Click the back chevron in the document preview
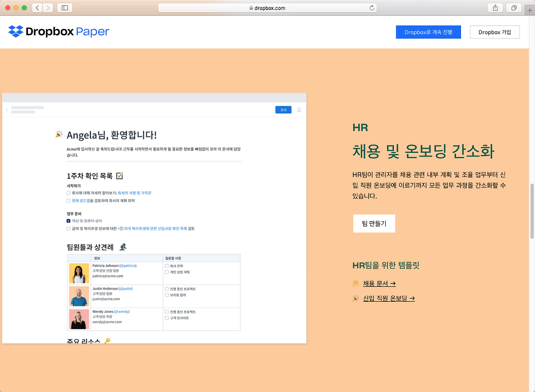The width and height of the screenshot is (535, 392). [6, 110]
